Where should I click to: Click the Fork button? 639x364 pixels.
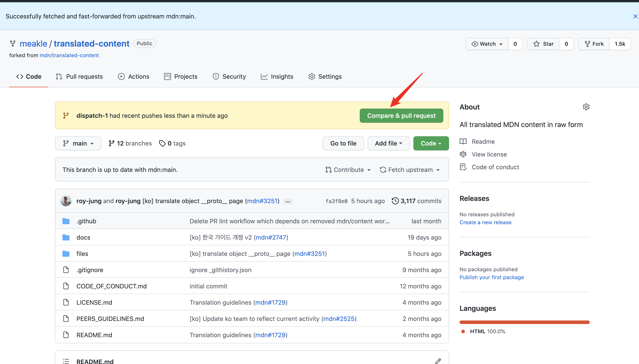point(594,44)
